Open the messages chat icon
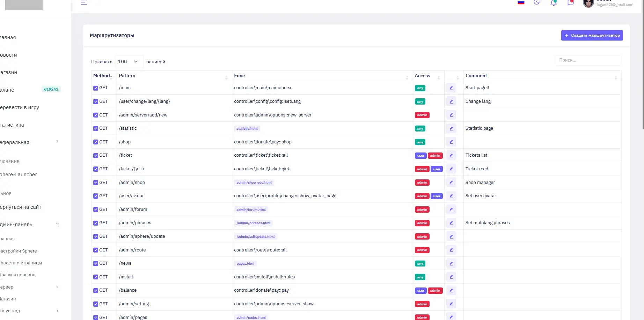Screen dimensions: 644x320 (x=571, y=2)
